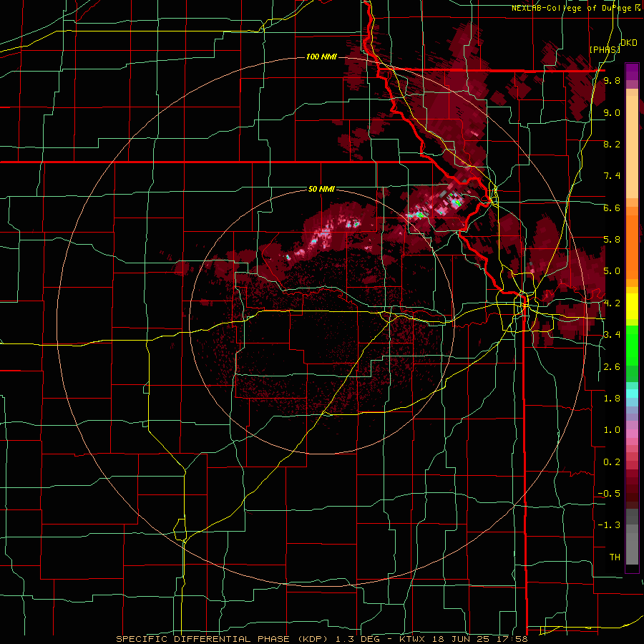Click the "7.4" scale value
The image size is (644, 644).
[x=612, y=176]
